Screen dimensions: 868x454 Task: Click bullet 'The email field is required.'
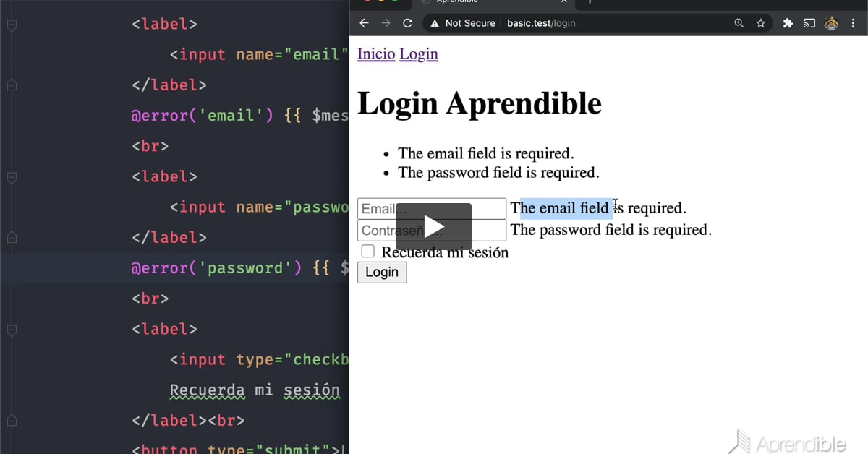pos(486,153)
